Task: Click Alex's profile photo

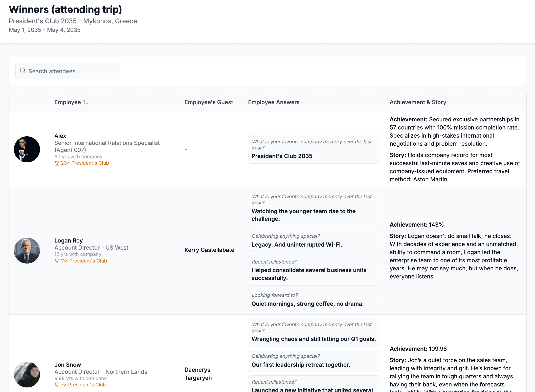Action: [x=27, y=149]
